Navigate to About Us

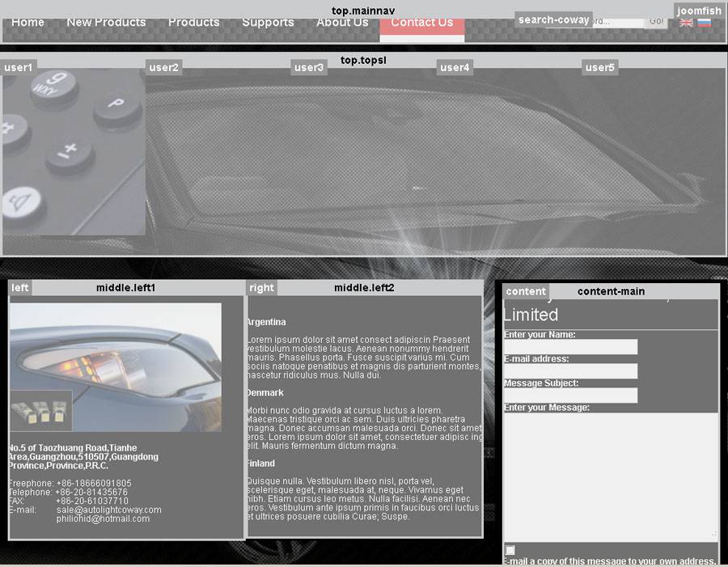tap(342, 23)
